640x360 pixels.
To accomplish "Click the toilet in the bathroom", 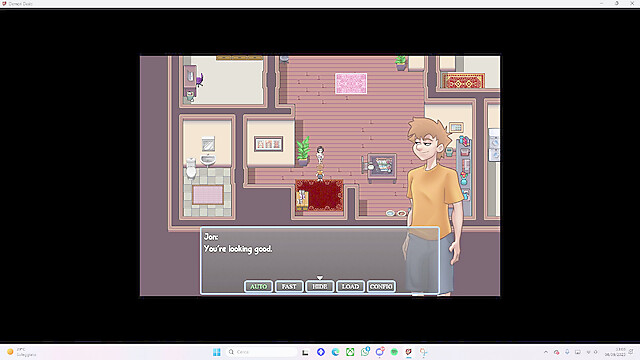I will point(191,168).
